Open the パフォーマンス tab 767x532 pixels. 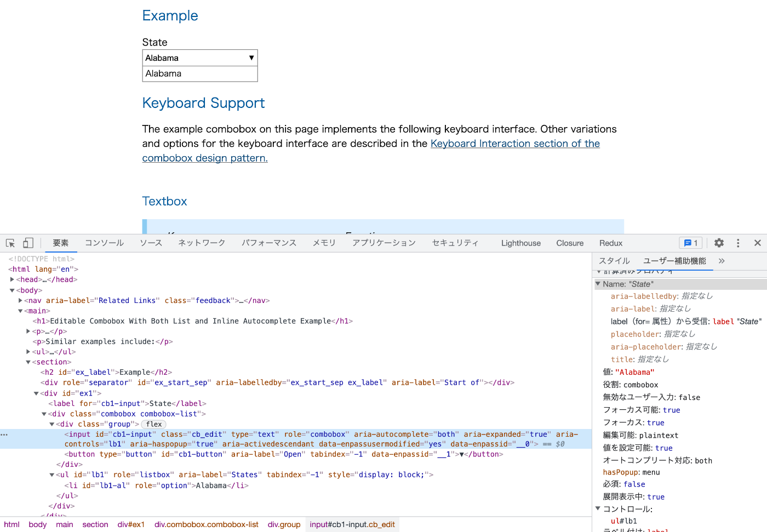[269, 243]
